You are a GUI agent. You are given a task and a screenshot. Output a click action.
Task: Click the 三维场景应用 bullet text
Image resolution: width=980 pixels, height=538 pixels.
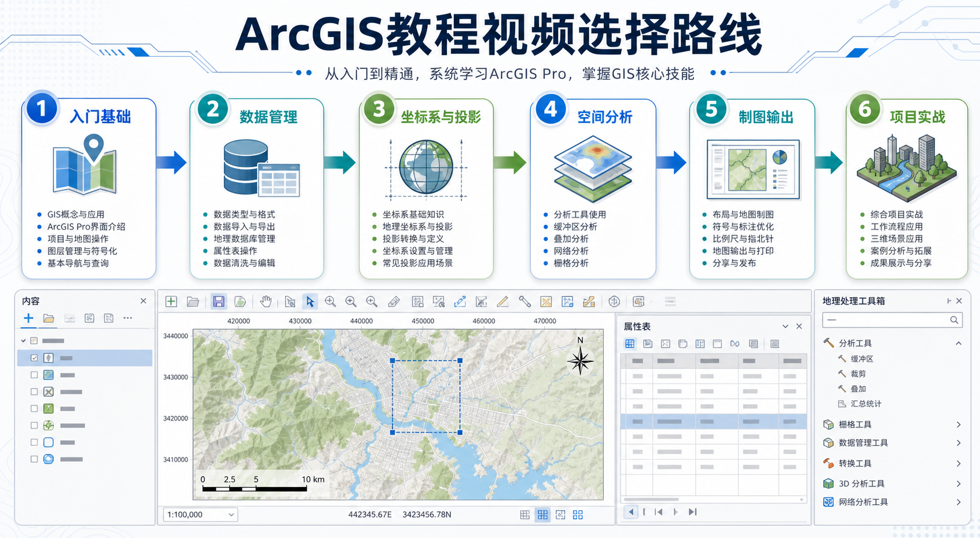[897, 239]
